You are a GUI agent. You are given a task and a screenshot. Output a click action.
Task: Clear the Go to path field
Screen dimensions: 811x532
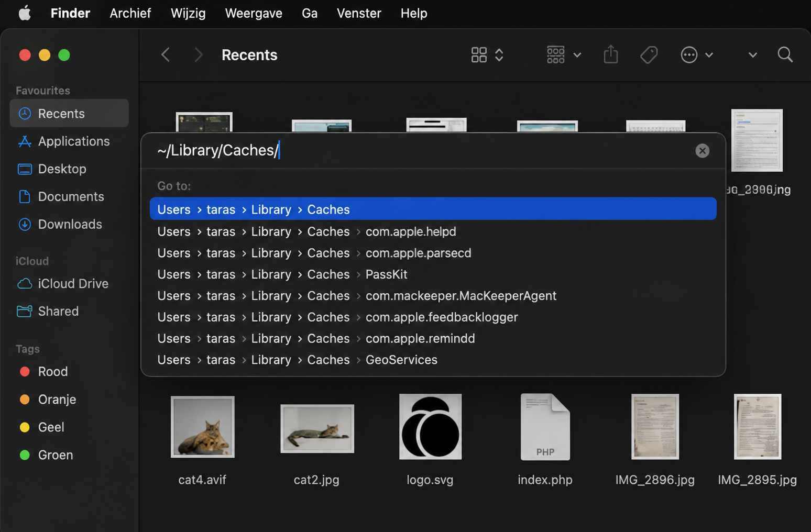click(702, 151)
